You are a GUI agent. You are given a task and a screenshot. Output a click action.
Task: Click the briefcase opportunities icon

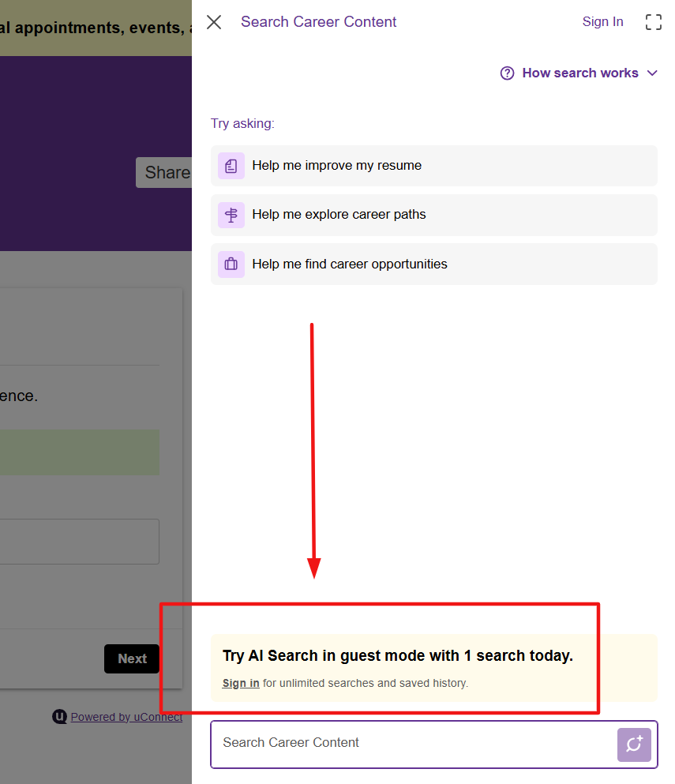coord(231,264)
